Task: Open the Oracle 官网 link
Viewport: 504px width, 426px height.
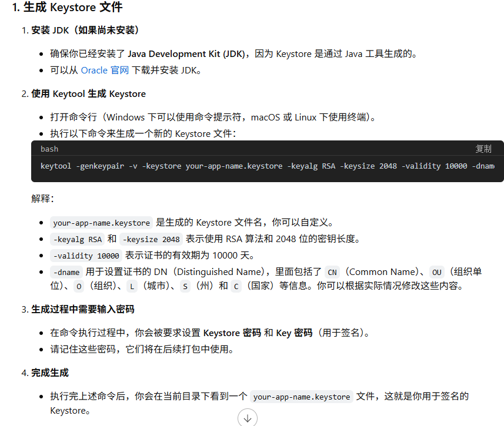Action: 105,70
